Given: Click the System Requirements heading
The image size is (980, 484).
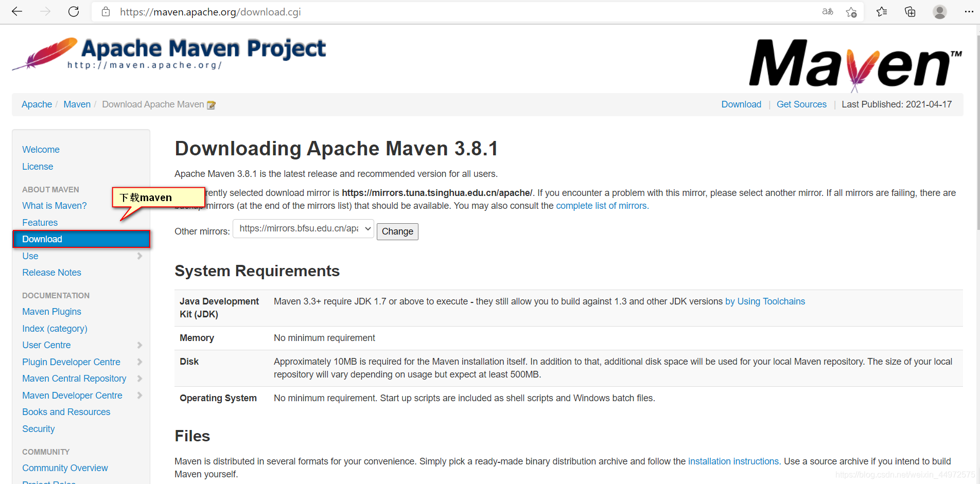Looking at the screenshot, I should click(257, 271).
